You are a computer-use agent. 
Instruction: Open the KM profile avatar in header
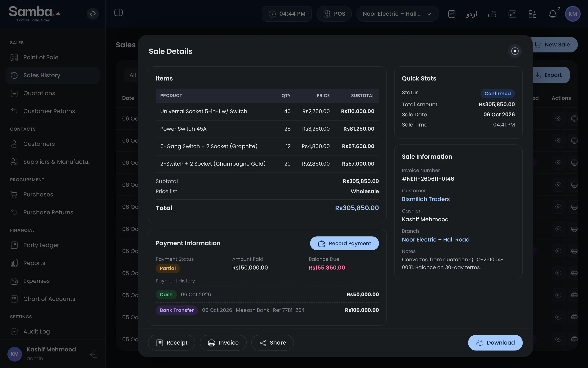point(573,14)
